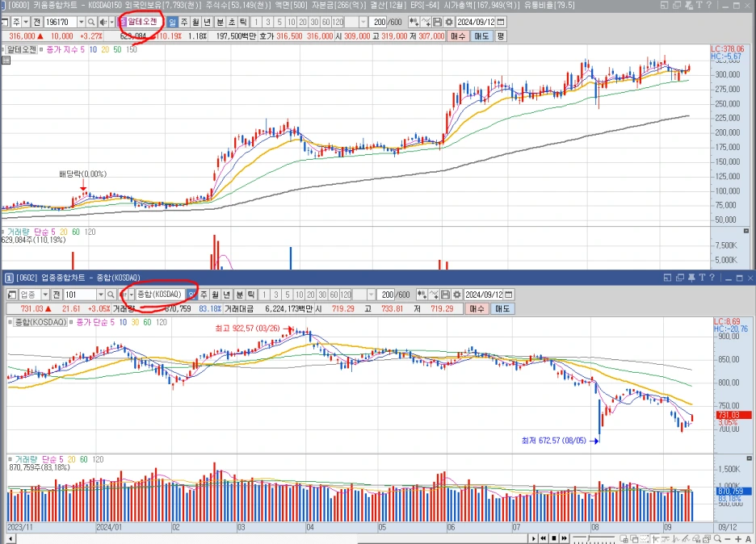Save the top chart with disk icon
The height and width of the screenshot is (544, 756).
[x=437, y=22]
